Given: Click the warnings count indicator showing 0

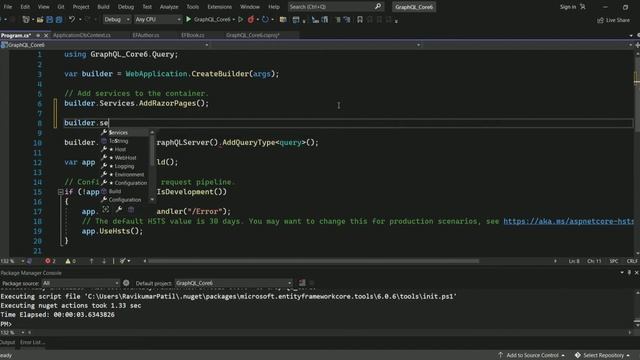Looking at the screenshot, I should pos(71,261).
